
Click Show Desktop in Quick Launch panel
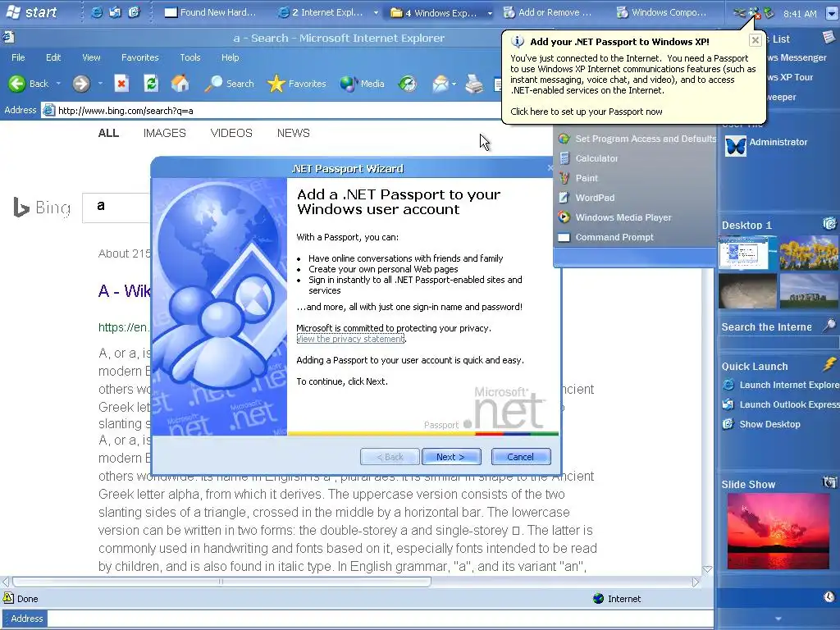point(761,424)
